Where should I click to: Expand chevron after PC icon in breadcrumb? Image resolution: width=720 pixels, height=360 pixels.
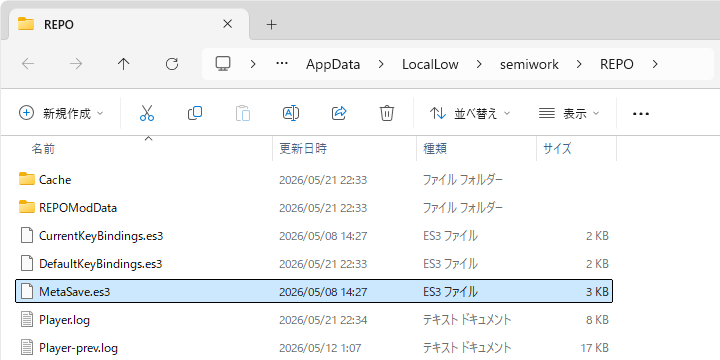point(253,64)
